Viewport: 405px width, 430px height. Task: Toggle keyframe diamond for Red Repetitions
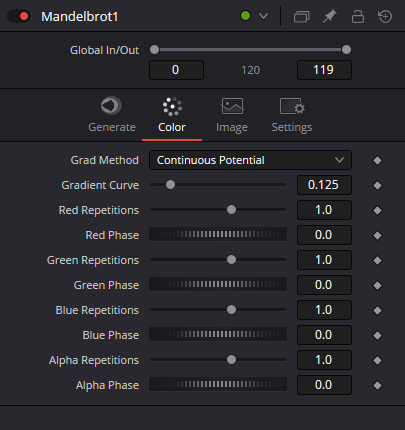tap(377, 210)
